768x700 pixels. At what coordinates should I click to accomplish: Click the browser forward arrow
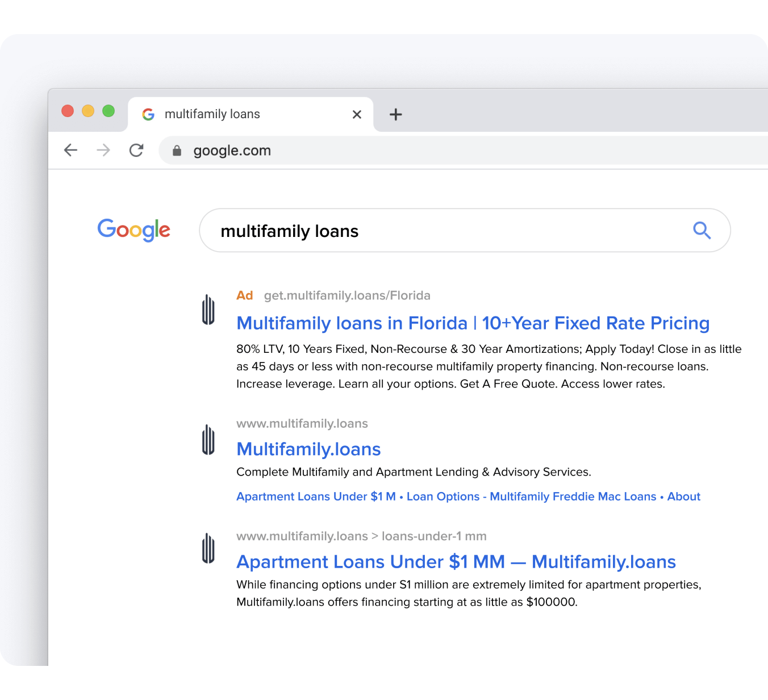tap(103, 150)
